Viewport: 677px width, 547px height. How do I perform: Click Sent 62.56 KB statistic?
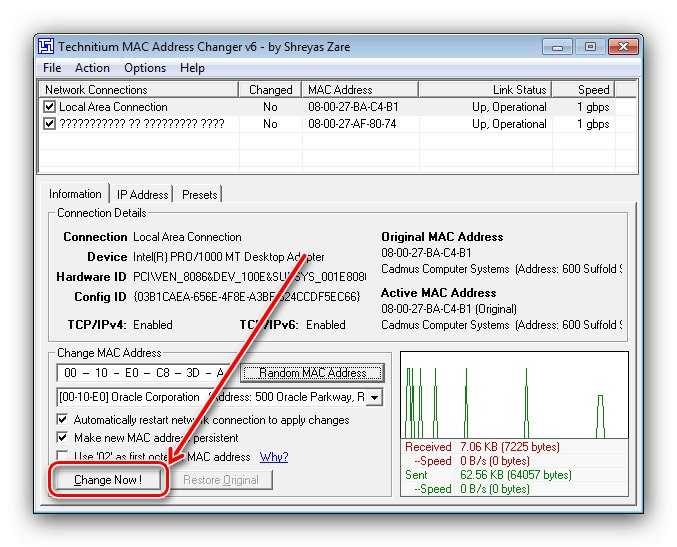click(x=488, y=474)
